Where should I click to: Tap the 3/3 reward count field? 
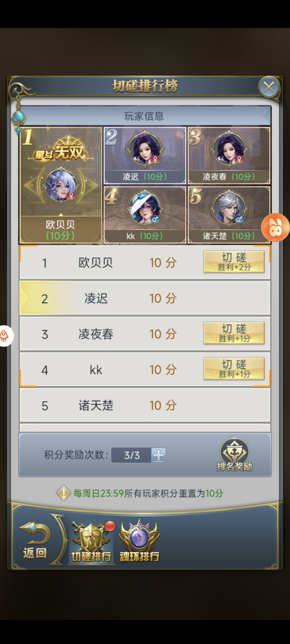click(x=131, y=455)
